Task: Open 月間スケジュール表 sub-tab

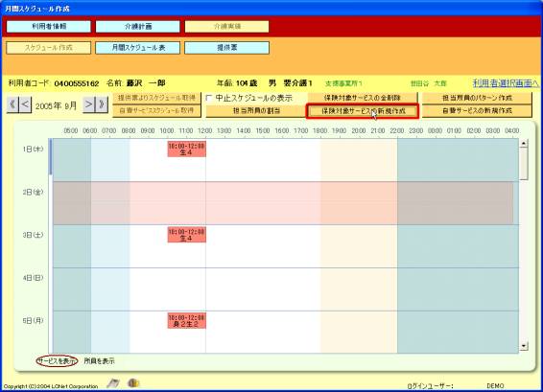Action: [x=138, y=48]
